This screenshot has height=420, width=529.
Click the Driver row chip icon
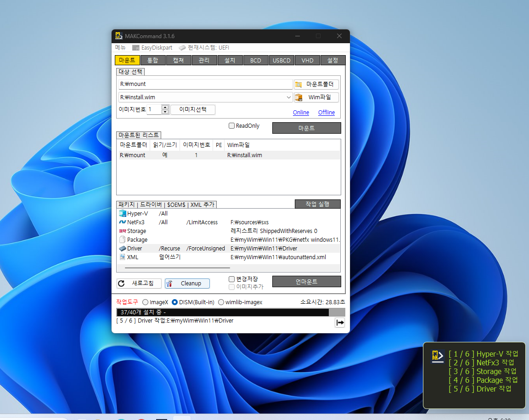[x=123, y=249]
